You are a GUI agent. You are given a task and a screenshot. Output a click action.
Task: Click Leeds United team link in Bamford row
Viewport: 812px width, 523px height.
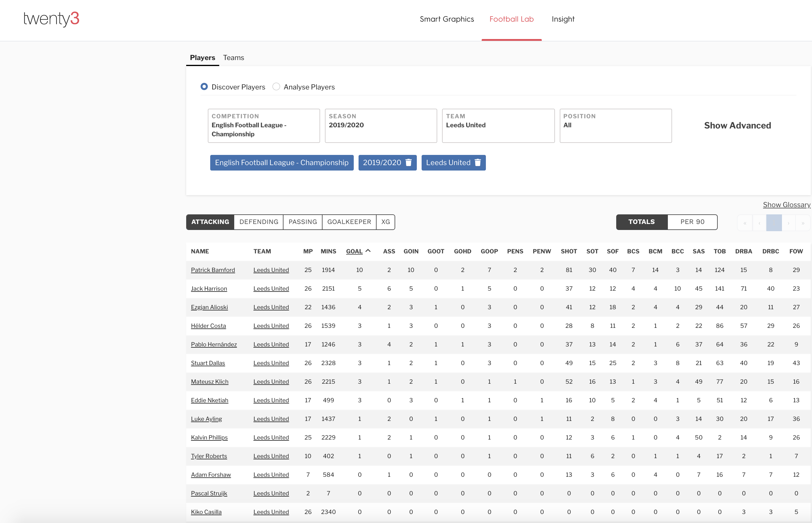[271, 270]
